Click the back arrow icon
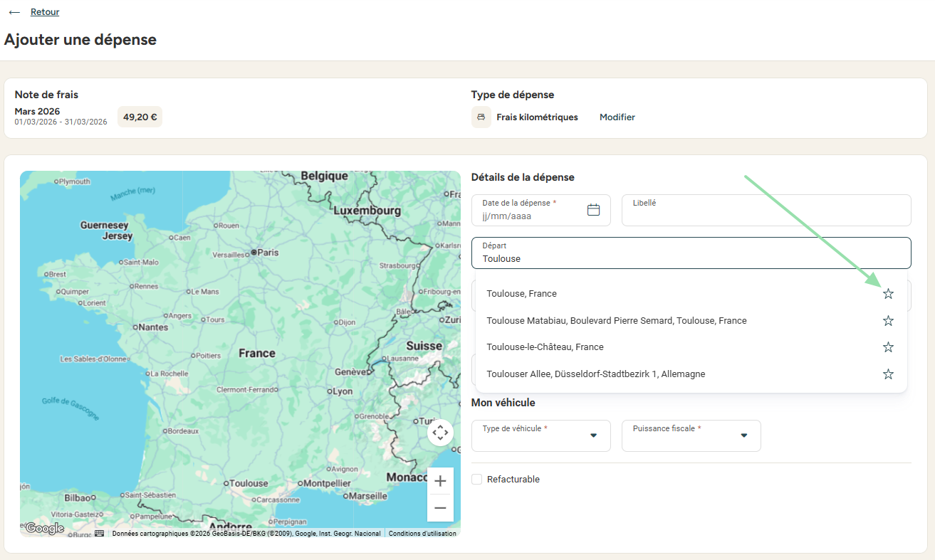This screenshot has height=560, width=935. tap(14, 12)
